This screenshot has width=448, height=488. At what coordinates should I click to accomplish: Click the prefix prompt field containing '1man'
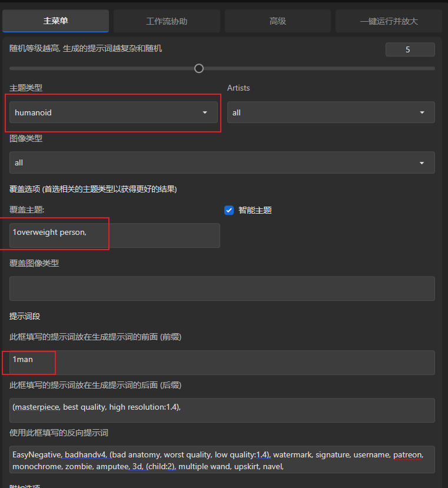click(222, 363)
